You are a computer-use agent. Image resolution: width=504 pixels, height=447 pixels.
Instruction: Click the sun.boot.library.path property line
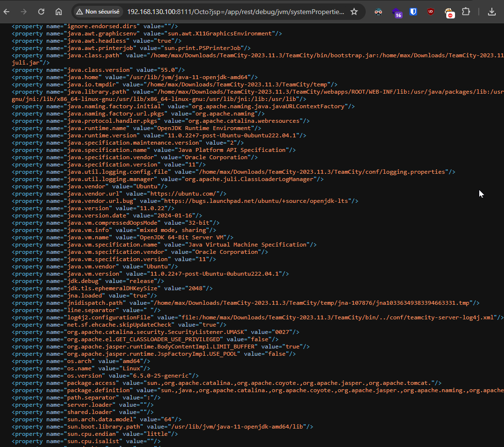[163, 427]
